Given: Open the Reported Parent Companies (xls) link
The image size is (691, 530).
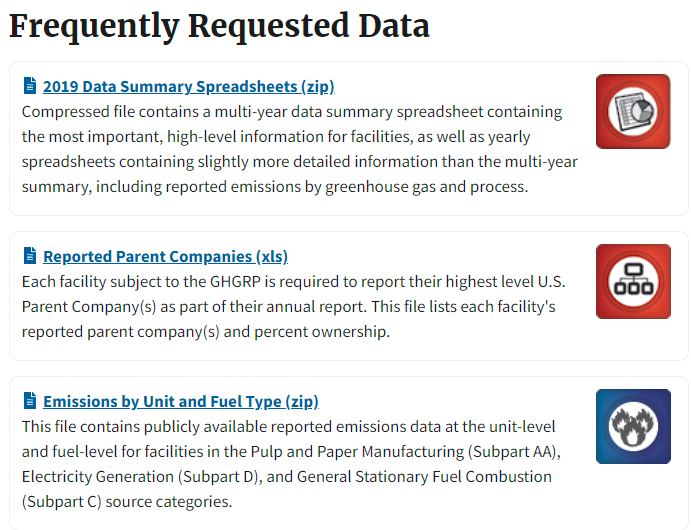Looking at the screenshot, I should click(165, 256).
